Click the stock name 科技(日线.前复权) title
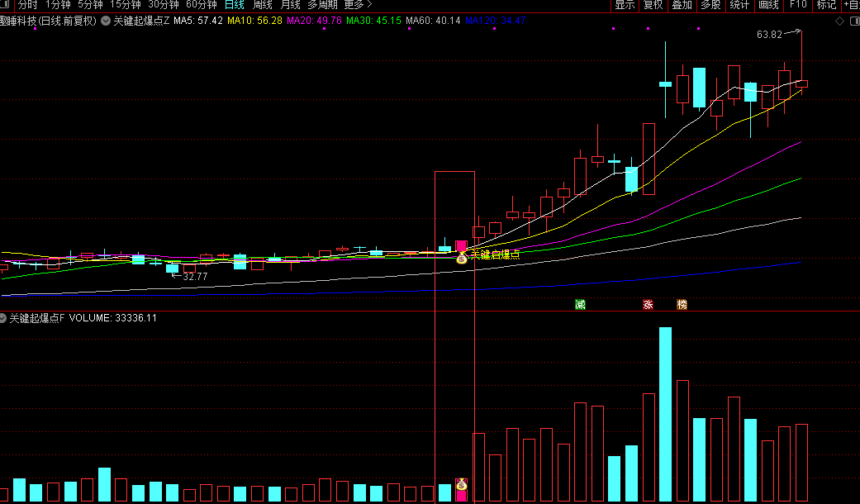The height and width of the screenshot is (504, 860). coord(48,21)
